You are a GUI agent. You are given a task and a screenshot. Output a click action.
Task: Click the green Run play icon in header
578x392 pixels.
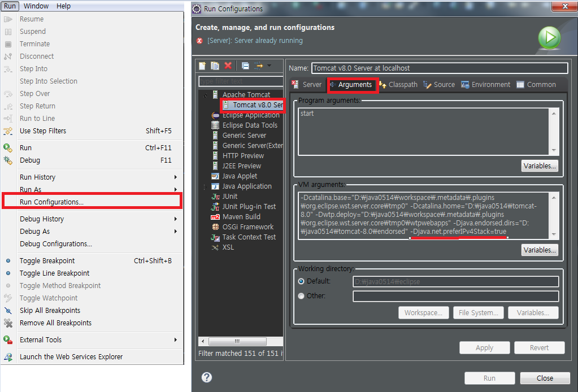(x=549, y=38)
